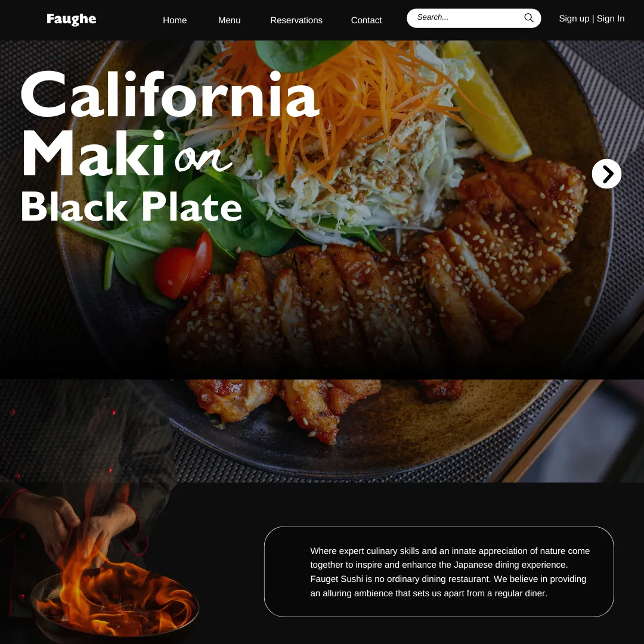Click the cursive "on" text
The image size is (644, 644).
203,159
